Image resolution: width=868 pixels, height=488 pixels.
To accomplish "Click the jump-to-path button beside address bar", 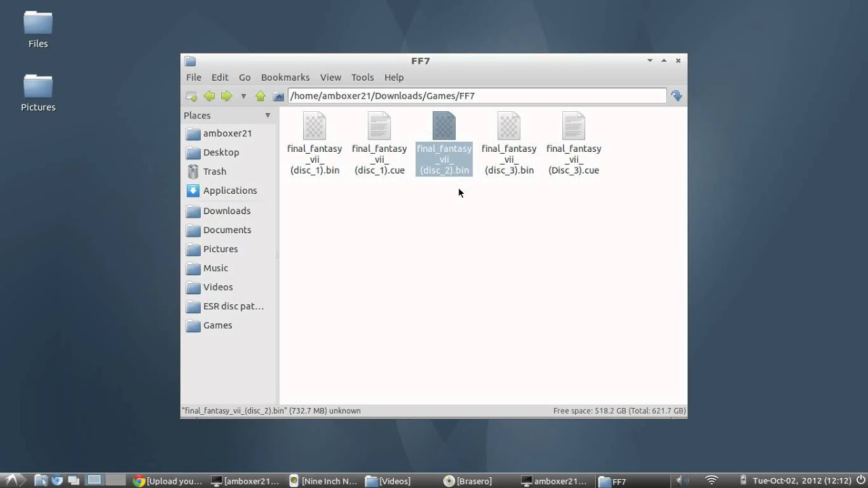I will tap(676, 96).
